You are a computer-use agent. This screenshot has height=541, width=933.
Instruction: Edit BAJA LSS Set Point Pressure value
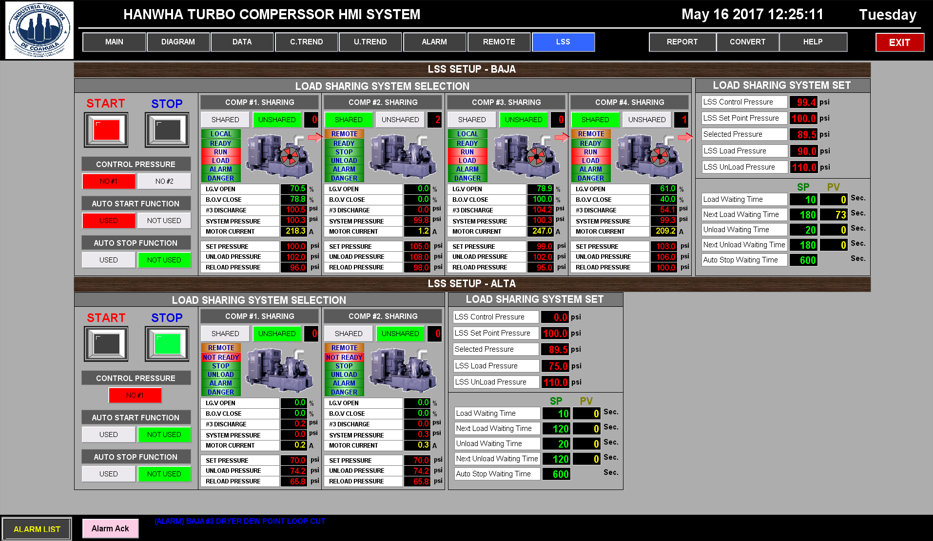click(x=803, y=118)
